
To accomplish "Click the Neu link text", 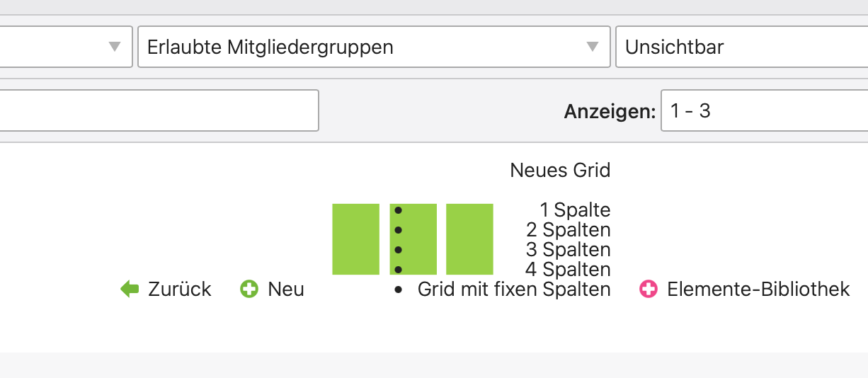I will [286, 290].
